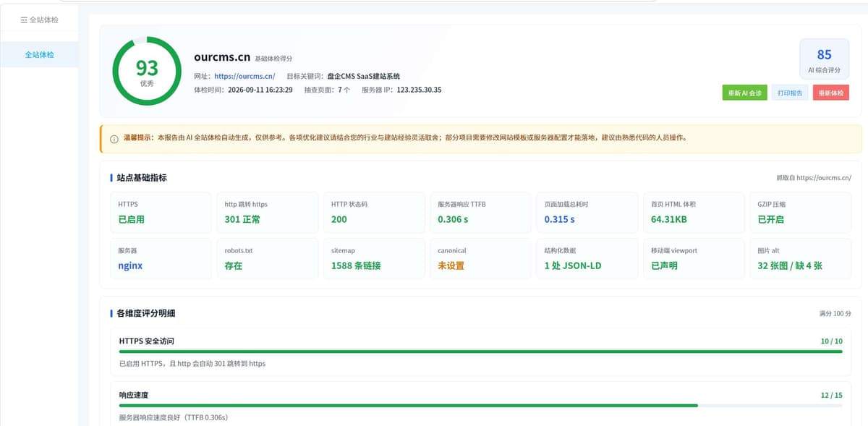
Task: Click the red 重新体检 button
Action: tap(831, 93)
